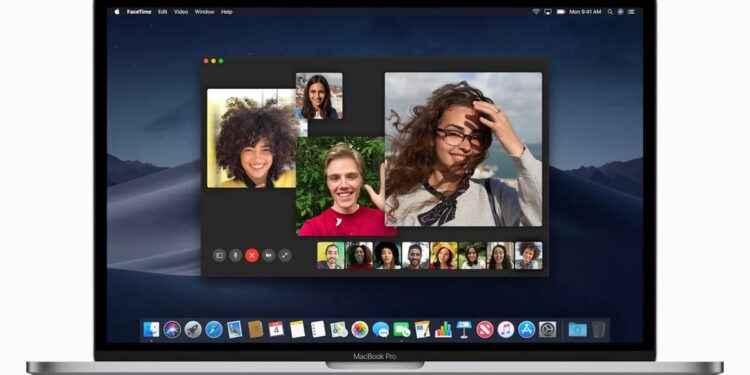Select the large video tile of woman with glasses

[463, 149]
